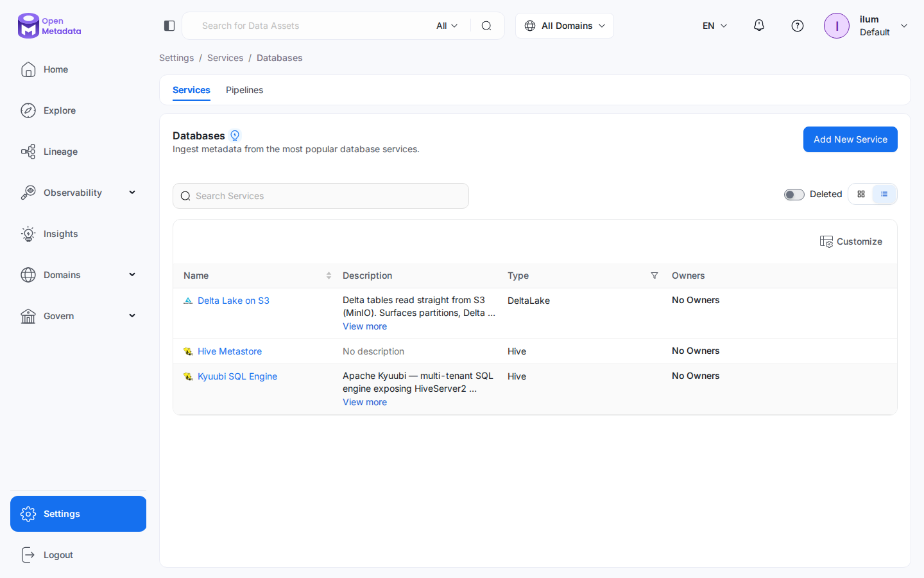Image resolution: width=924 pixels, height=578 pixels.
Task: Click the search magnifier icon in top bar
Action: tap(486, 26)
